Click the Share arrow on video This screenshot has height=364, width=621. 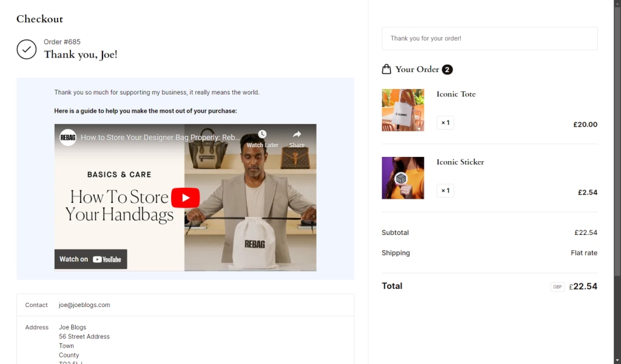click(297, 134)
